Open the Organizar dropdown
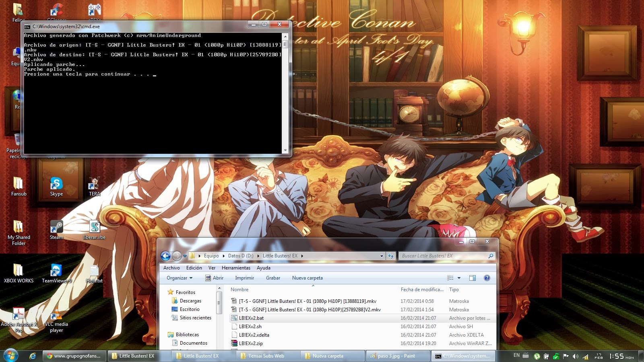This screenshot has height=362, width=644. pyautogui.click(x=180, y=278)
